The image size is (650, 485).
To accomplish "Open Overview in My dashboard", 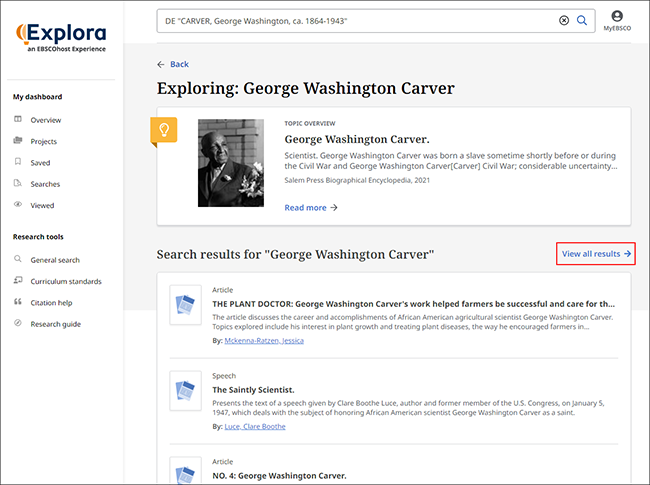I will (46, 120).
